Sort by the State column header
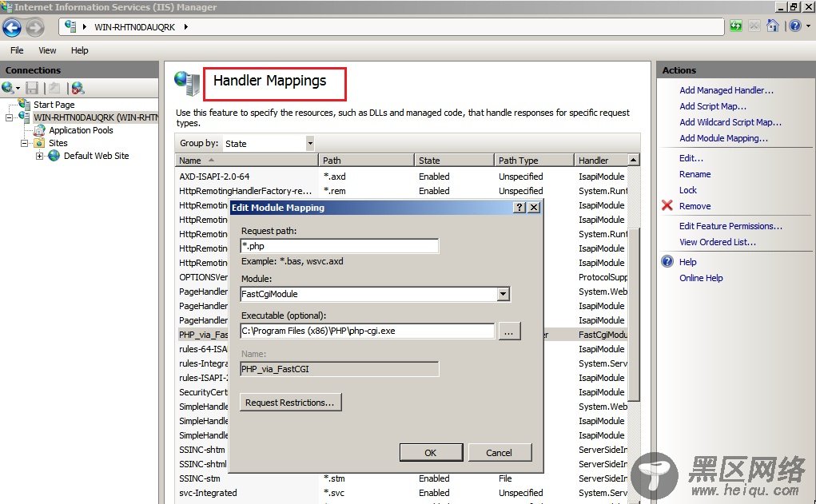816x504 pixels. coord(454,161)
